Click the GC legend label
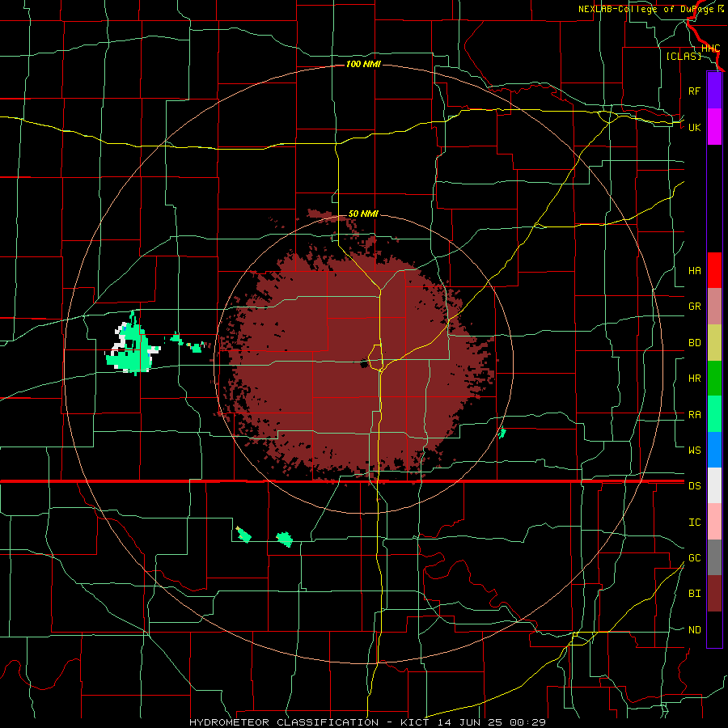 click(694, 558)
